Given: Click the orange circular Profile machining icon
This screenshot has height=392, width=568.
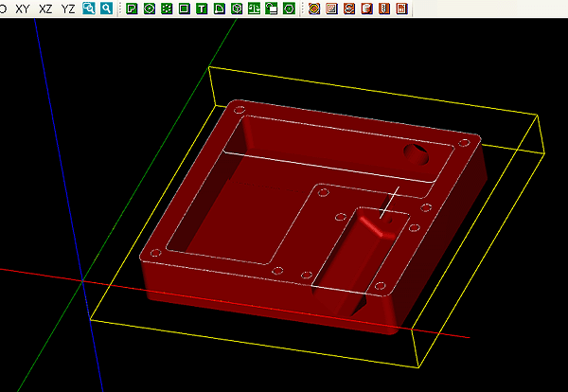Looking at the screenshot, I should 314,9.
